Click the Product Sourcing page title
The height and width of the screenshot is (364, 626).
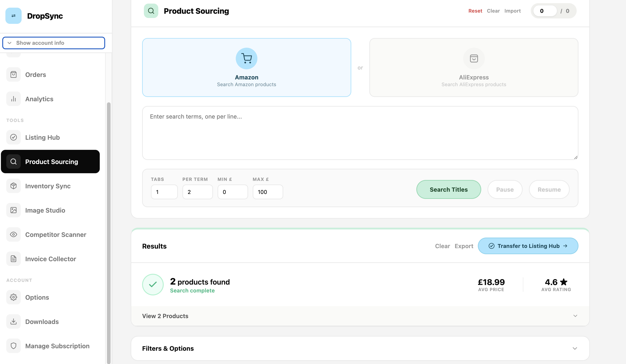click(196, 11)
